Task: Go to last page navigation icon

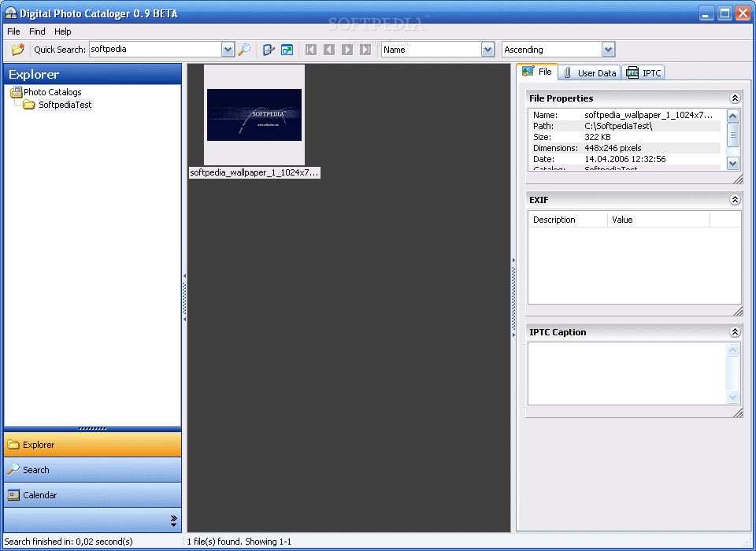Action: [365, 49]
